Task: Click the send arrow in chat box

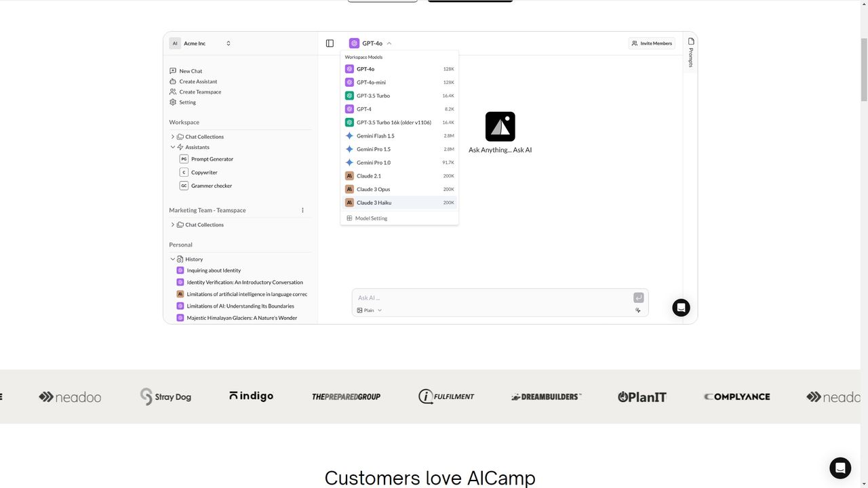Action: pos(638,298)
